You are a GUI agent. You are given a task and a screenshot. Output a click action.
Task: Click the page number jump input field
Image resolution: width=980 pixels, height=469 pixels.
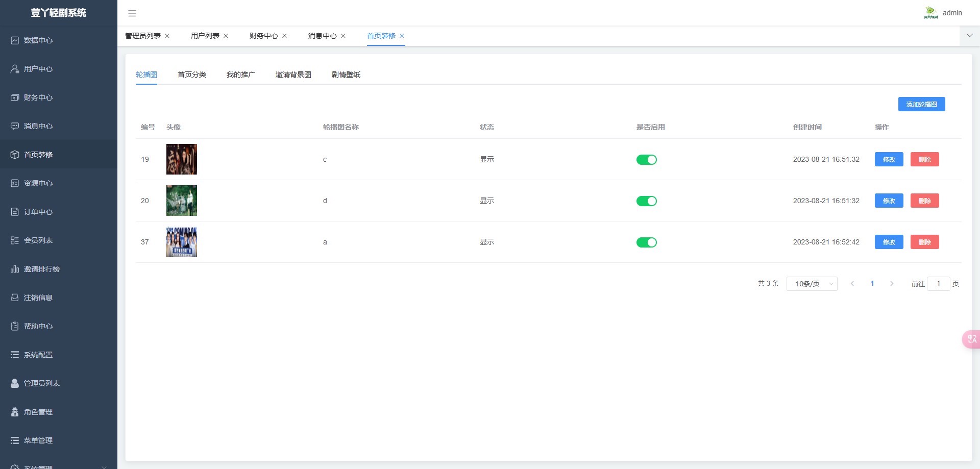(x=938, y=284)
